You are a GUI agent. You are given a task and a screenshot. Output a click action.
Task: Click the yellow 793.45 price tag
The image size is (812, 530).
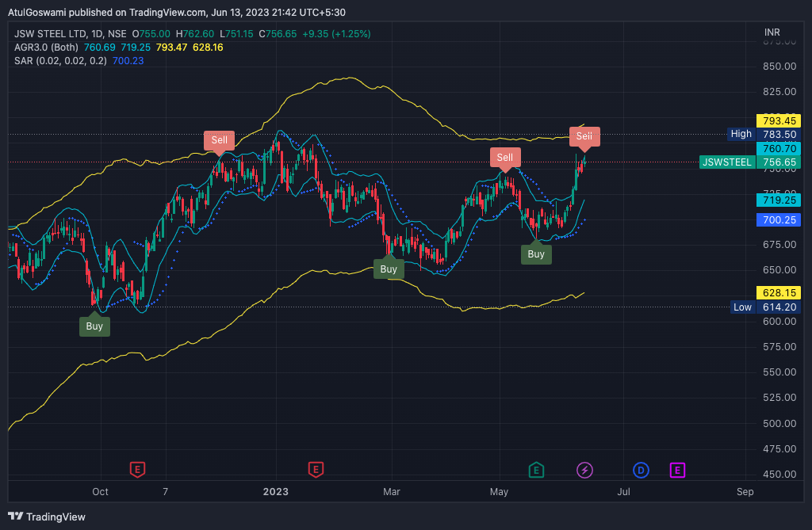tap(779, 120)
